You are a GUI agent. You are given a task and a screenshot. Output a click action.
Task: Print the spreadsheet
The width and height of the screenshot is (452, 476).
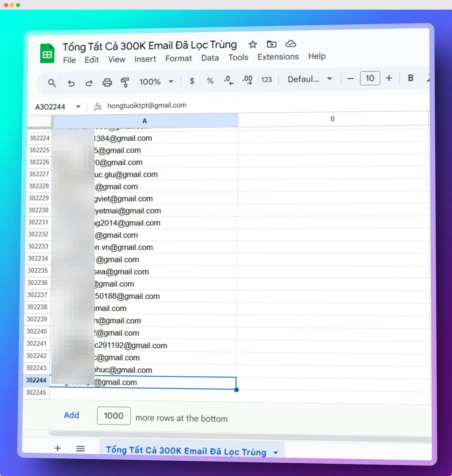(x=107, y=82)
